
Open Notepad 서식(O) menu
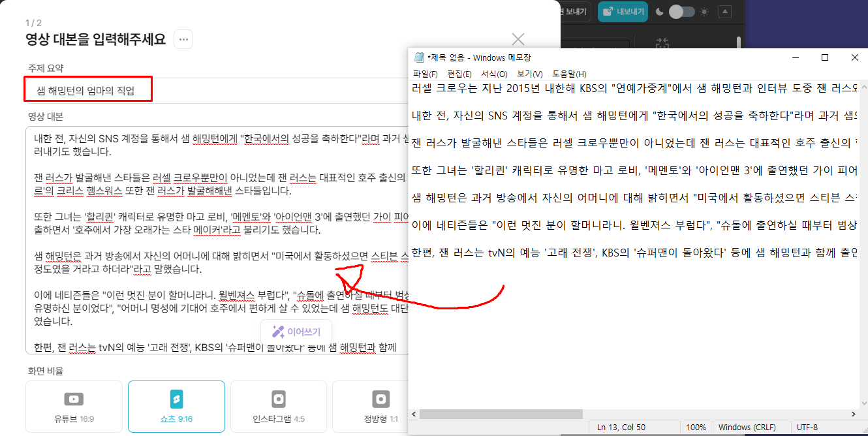494,74
